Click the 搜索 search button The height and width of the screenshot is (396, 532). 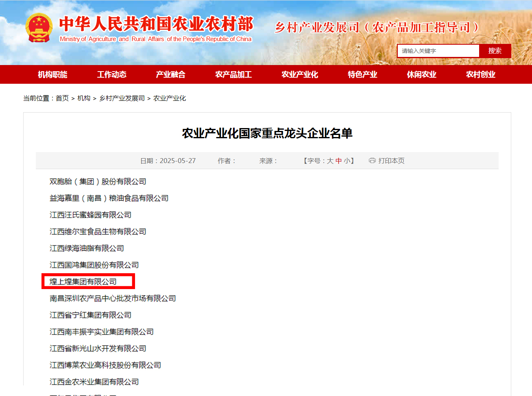coord(495,51)
